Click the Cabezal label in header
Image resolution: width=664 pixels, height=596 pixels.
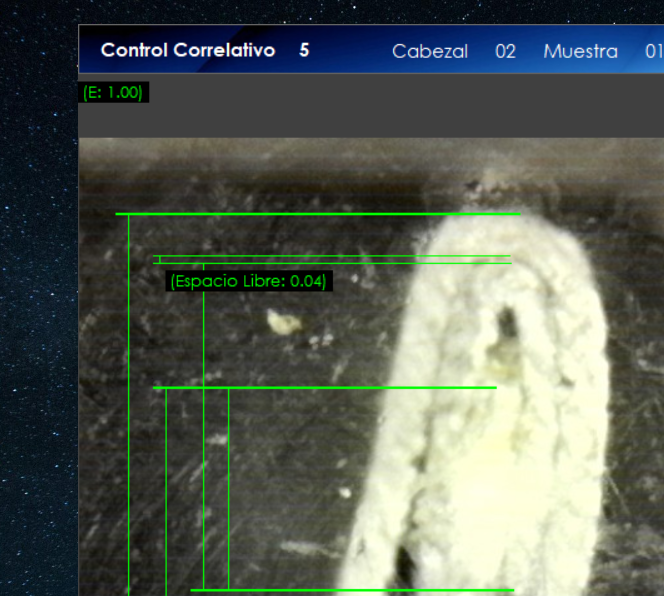tap(429, 51)
